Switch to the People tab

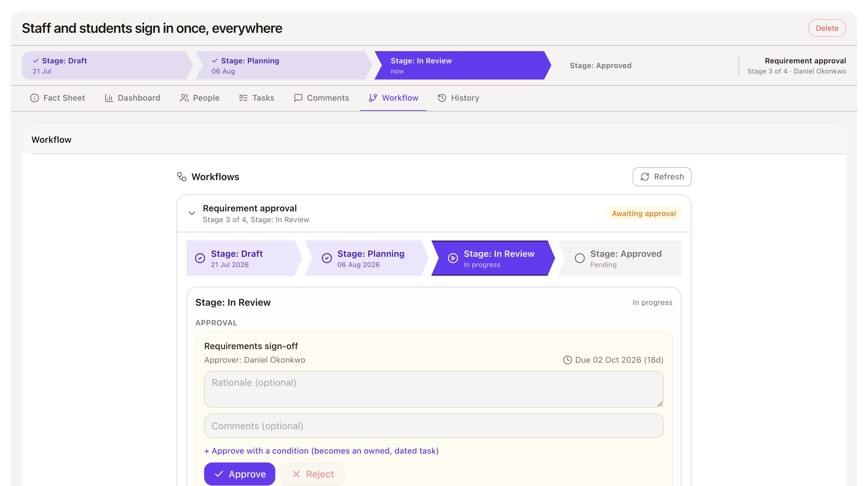200,98
